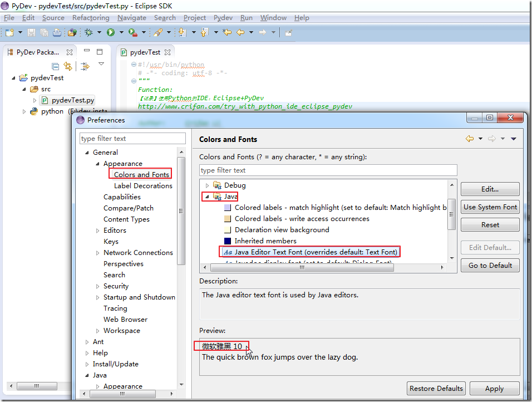Collapse the pydevTest project node
The image size is (532, 402).
coord(13,78)
